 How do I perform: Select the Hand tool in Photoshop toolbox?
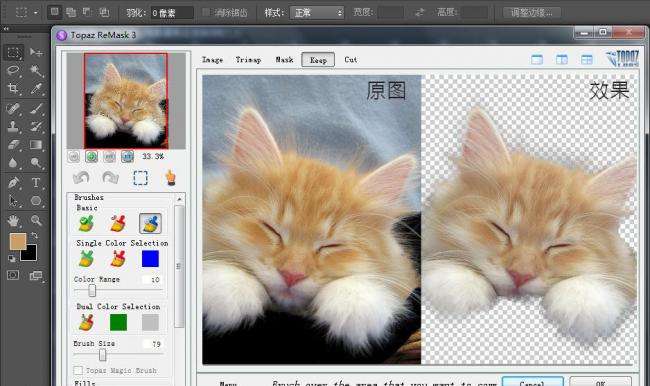14,221
